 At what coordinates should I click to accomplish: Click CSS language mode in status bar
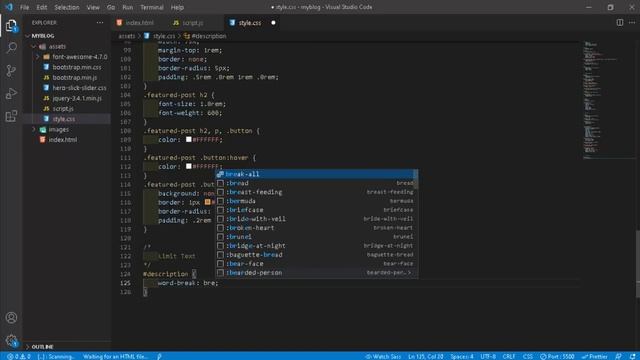point(527,356)
